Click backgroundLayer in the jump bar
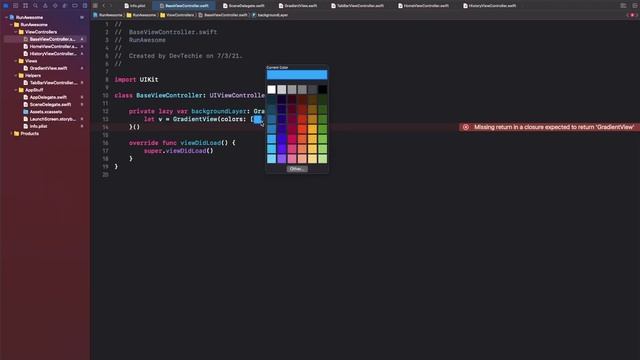 270,15
